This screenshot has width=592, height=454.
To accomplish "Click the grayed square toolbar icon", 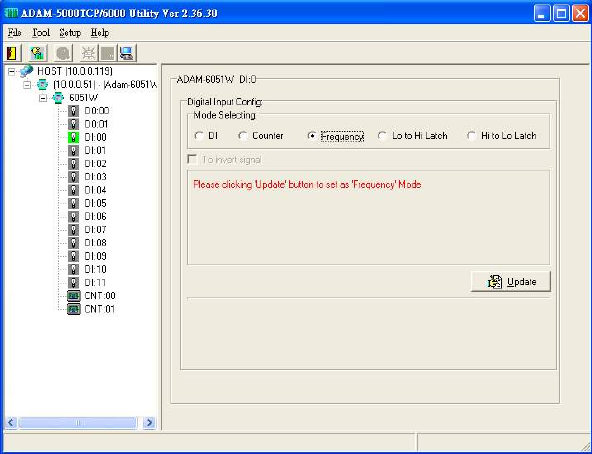I will tap(107, 53).
